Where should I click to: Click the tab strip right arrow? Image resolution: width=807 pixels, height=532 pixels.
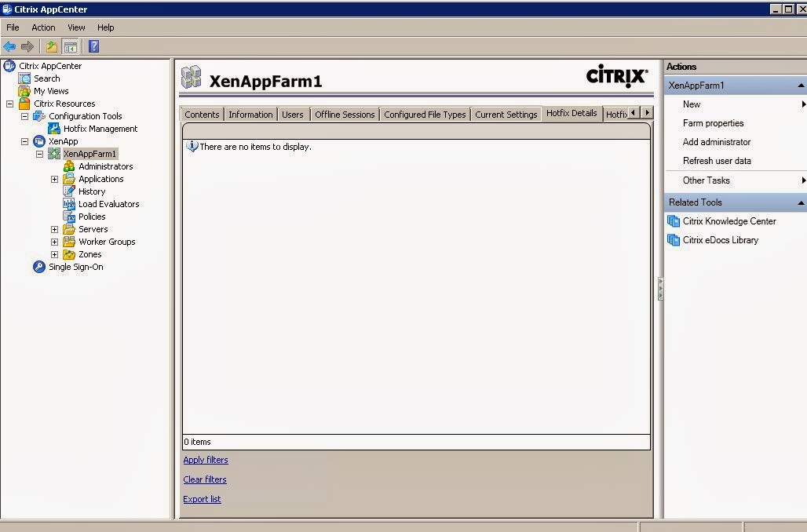[x=648, y=113]
